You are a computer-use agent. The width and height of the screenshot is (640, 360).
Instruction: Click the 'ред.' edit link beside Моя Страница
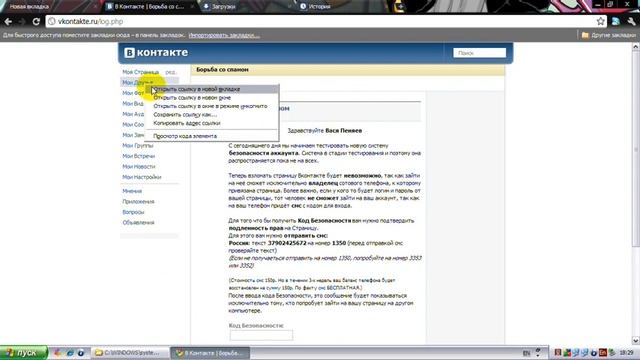coord(170,72)
